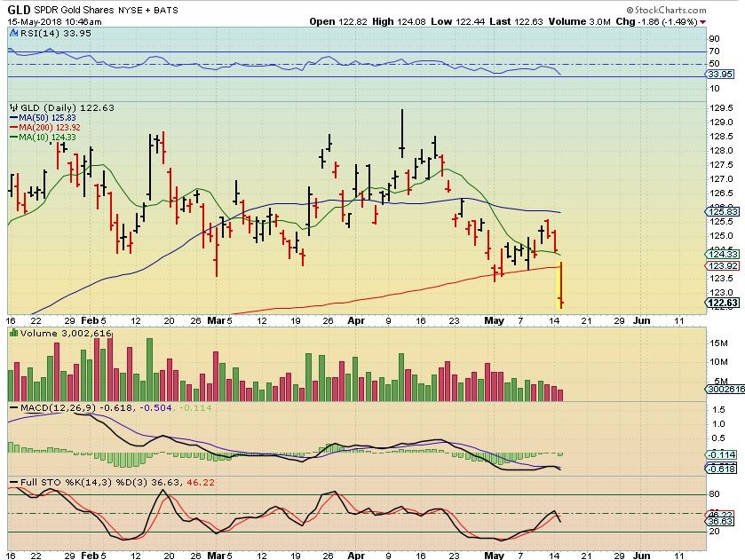
Task: Click the Full STO black line marker
Action: tap(12, 482)
